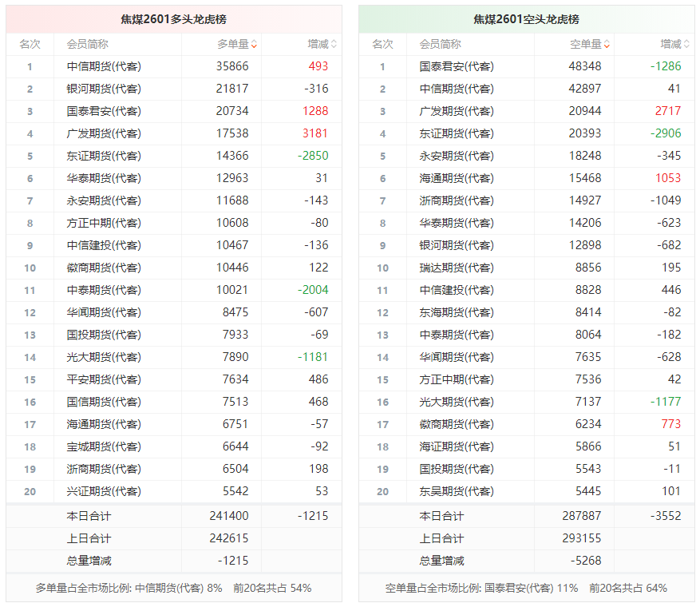The image size is (700, 607).
Task: Click long volume value 35866
Action: point(232,66)
